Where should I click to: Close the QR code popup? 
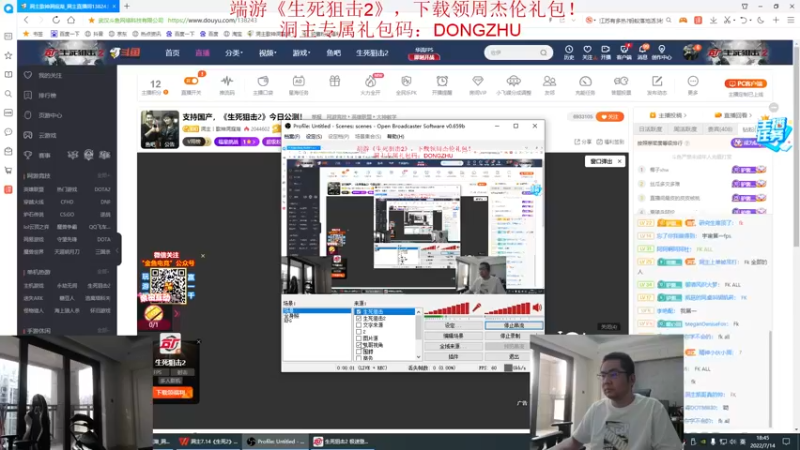pos(203,256)
